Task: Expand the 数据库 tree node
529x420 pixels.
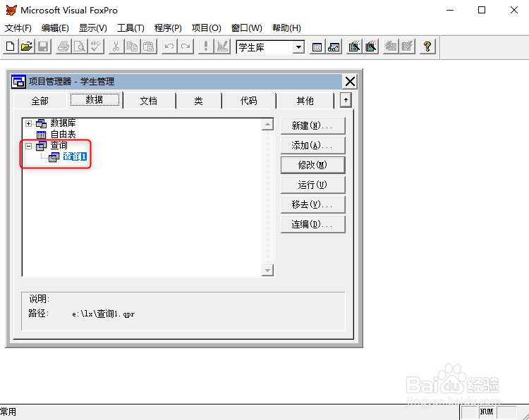Action: pos(29,124)
